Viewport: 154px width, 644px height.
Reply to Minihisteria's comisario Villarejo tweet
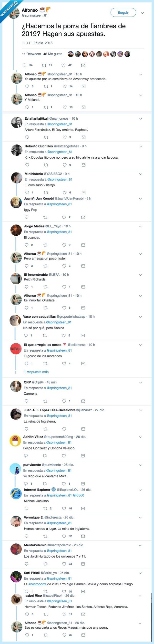coord(27,192)
